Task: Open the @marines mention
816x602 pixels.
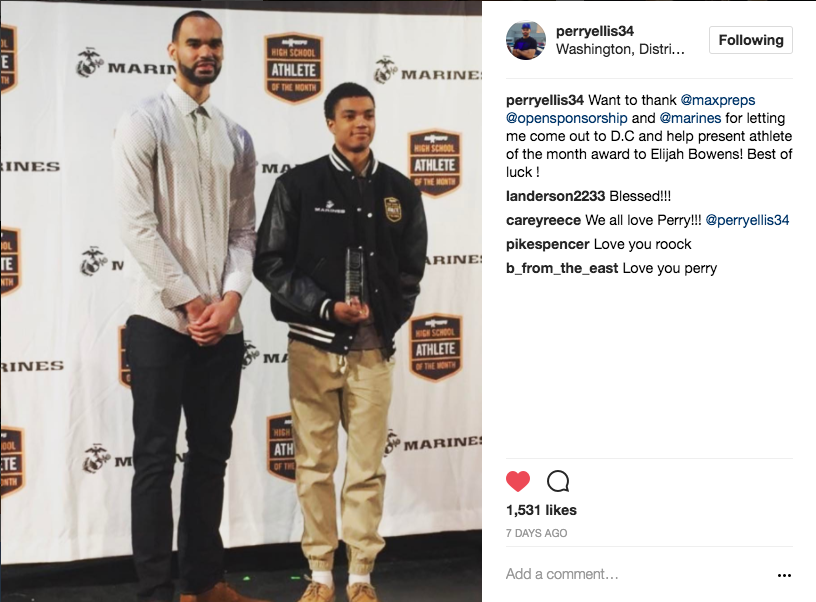Action: [x=690, y=118]
